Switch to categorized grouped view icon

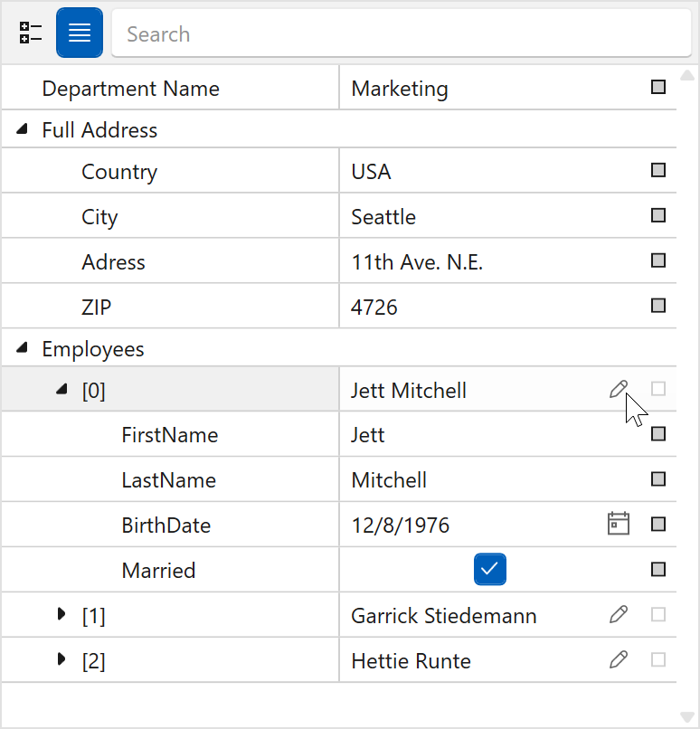(x=31, y=33)
